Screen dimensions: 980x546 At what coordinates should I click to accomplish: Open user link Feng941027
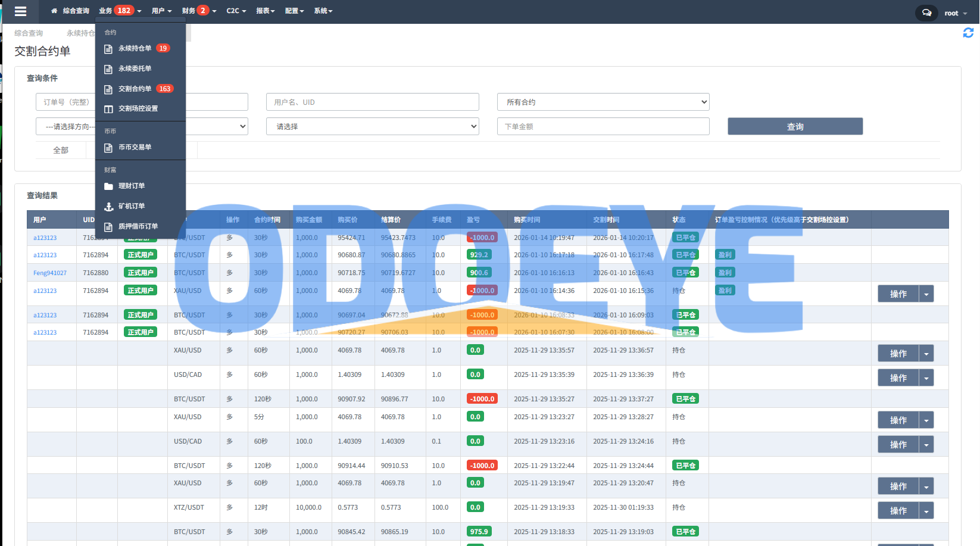50,273
